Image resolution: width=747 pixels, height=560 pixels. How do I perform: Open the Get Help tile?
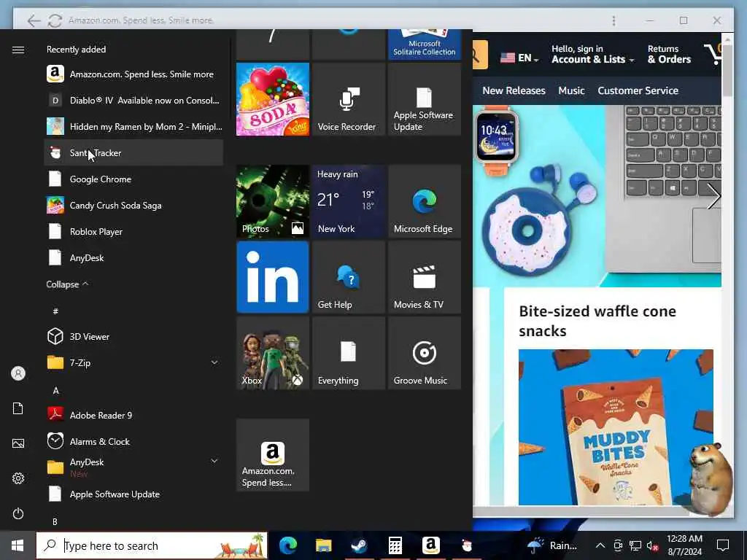[349, 277]
